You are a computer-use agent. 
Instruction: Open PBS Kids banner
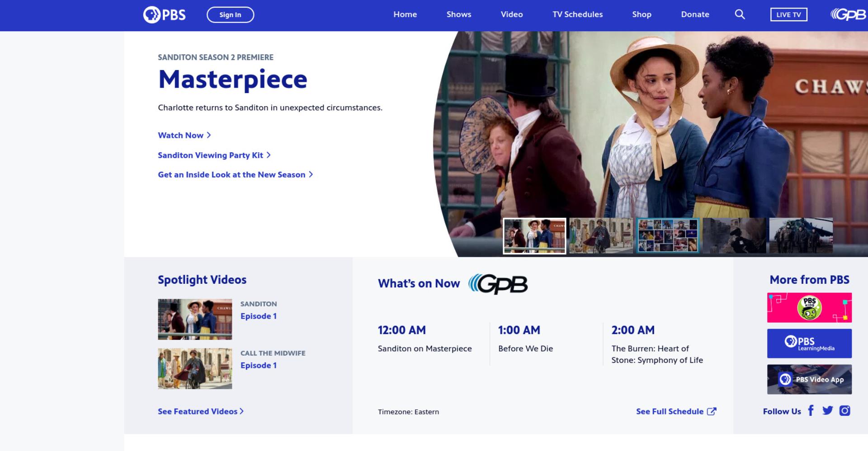pos(809,308)
